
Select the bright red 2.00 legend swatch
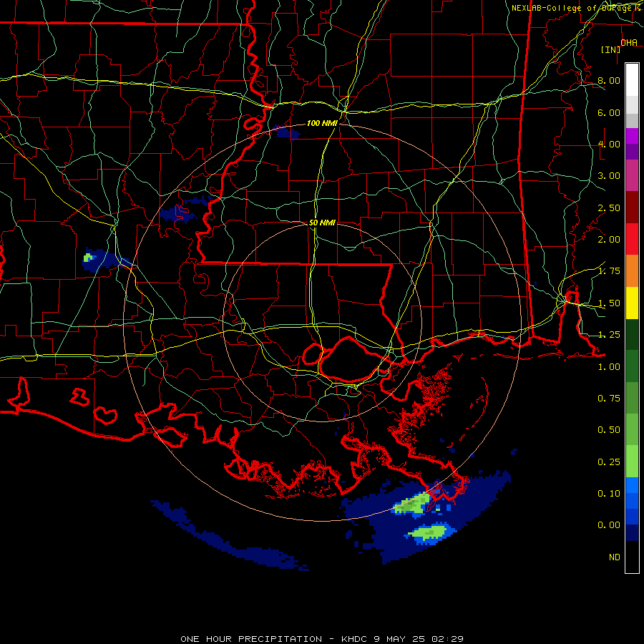coord(632,239)
